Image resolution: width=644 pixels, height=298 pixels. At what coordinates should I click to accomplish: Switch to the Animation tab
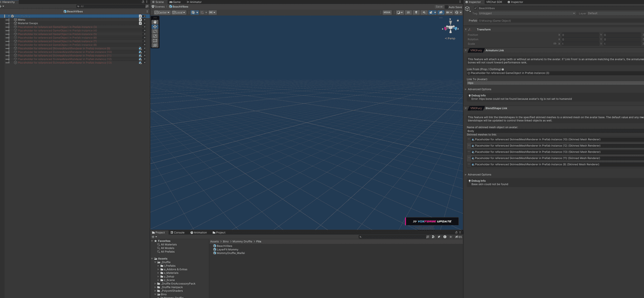[x=198, y=232]
